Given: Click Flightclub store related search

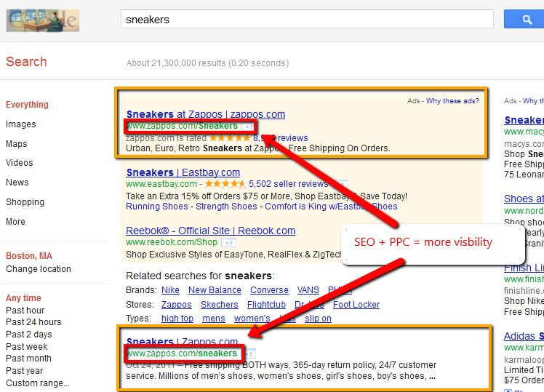Looking at the screenshot, I should pyautogui.click(x=266, y=305).
